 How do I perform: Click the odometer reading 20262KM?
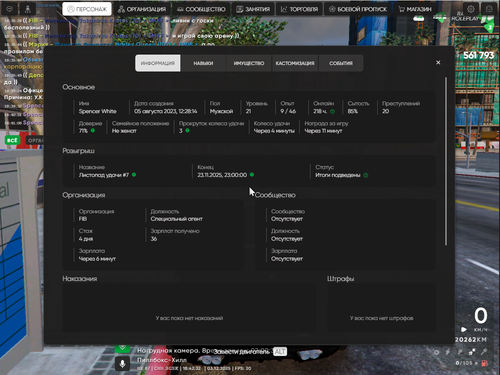(x=471, y=340)
